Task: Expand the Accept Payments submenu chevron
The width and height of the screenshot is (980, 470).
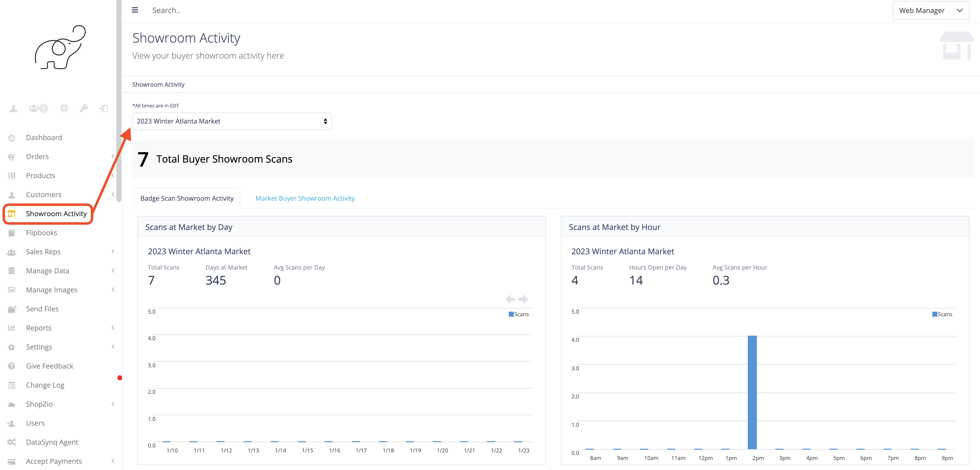Action: pyautogui.click(x=113, y=461)
